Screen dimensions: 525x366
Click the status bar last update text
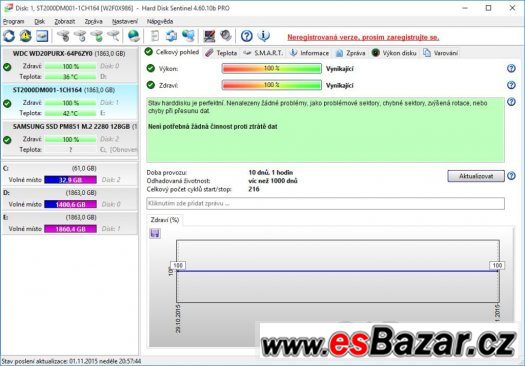tap(71, 361)
